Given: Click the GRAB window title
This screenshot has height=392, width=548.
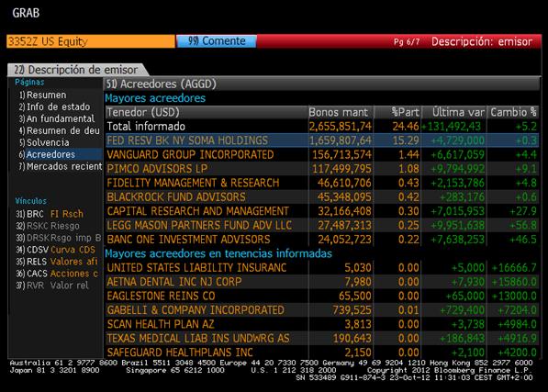Looking at the screenshot, I should pyautogui.click(x=26, y=13).
